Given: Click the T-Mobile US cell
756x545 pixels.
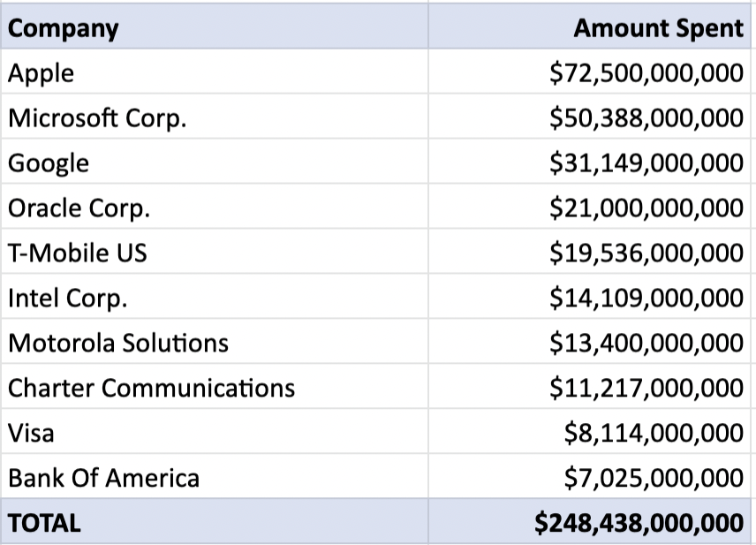Looking at the screenshot, I should point(78,254).
